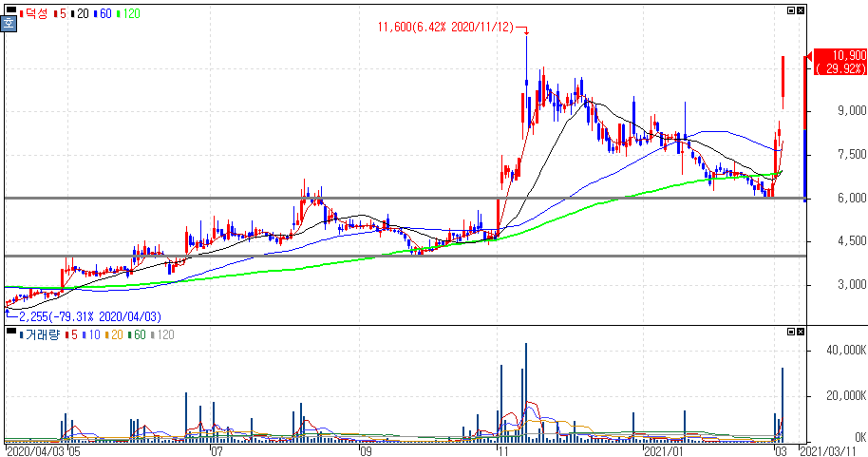The height and width of the screenshot is (457, 868).
Task: Click the 4,500 price axis label
Action: pos(852,241)
